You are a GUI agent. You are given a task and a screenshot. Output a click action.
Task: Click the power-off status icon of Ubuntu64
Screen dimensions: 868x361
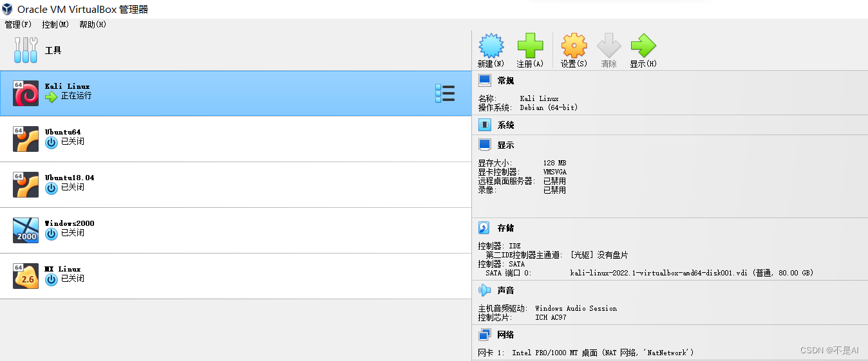pyautogui.click(x=52, y=142)
